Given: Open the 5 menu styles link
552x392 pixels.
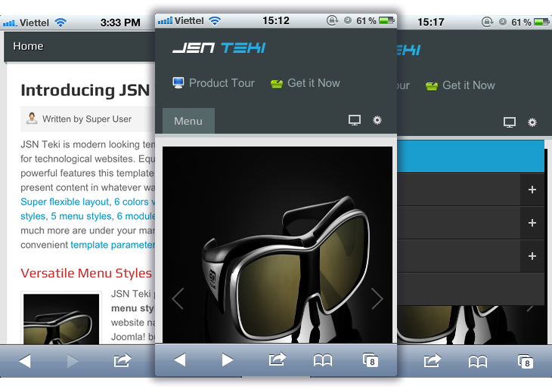Looking at the screenshot, I should click(82, 216).
